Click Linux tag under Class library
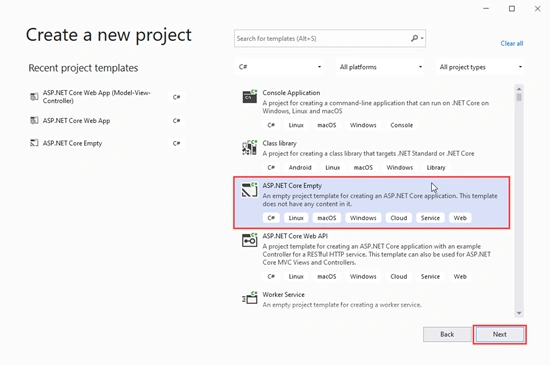Image resolution: width=550 pixels, height=365 pixels. click(x=333, y=168)
